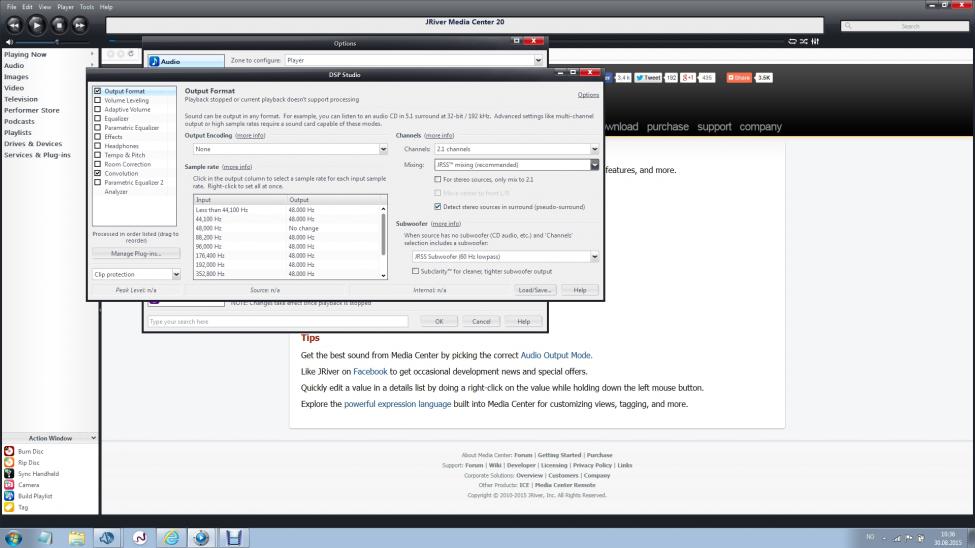This screenshot has height=548, width=975.
Task: Open the 'Zone to configure' Player dropdown
Action: click(x=414, y=60)
